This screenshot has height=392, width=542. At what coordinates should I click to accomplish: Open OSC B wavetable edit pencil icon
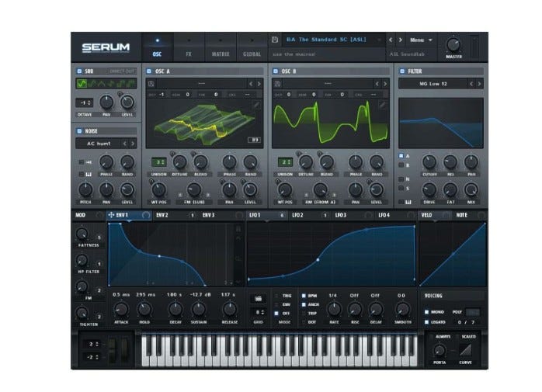point(382,105)
